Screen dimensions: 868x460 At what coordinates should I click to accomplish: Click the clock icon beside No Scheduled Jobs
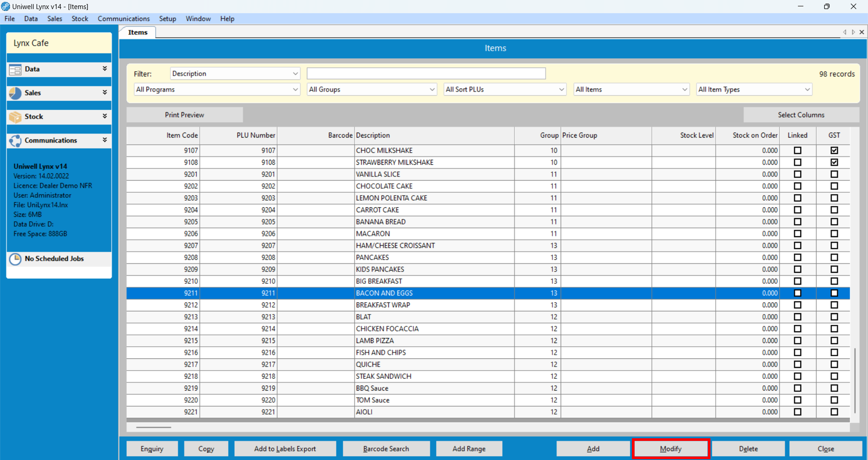[x=15, y=259]
